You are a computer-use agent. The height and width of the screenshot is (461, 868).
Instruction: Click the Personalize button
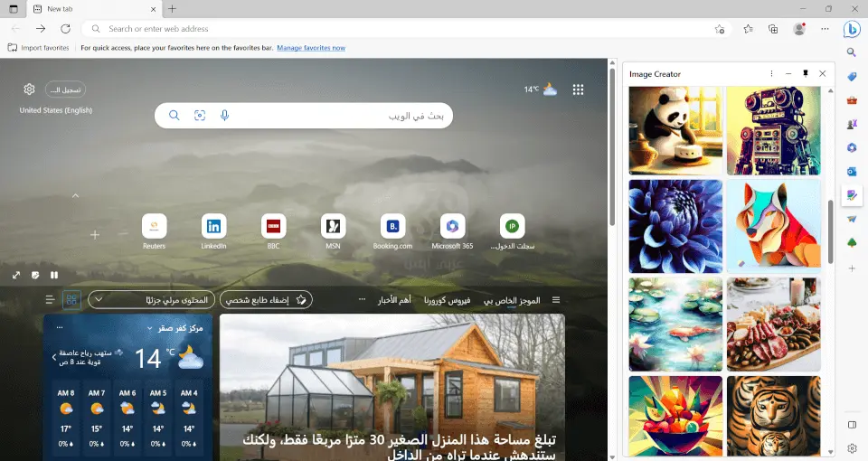[x=266, y=300]
